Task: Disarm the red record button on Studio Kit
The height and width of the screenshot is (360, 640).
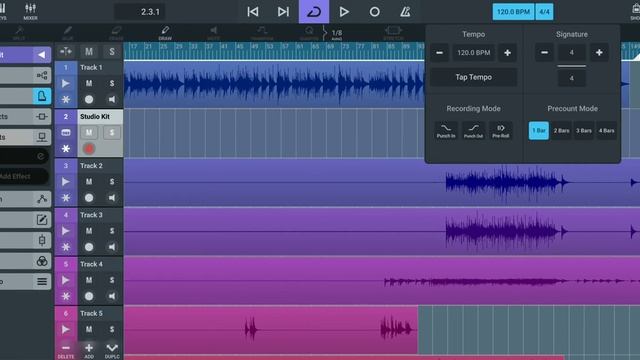Action: [89, 149]
